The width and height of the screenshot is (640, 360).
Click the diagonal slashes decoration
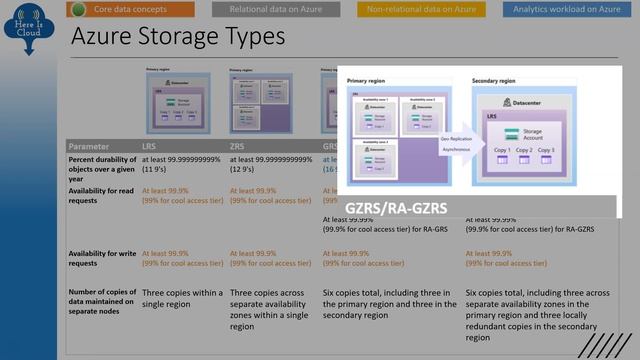click(604, 345)
